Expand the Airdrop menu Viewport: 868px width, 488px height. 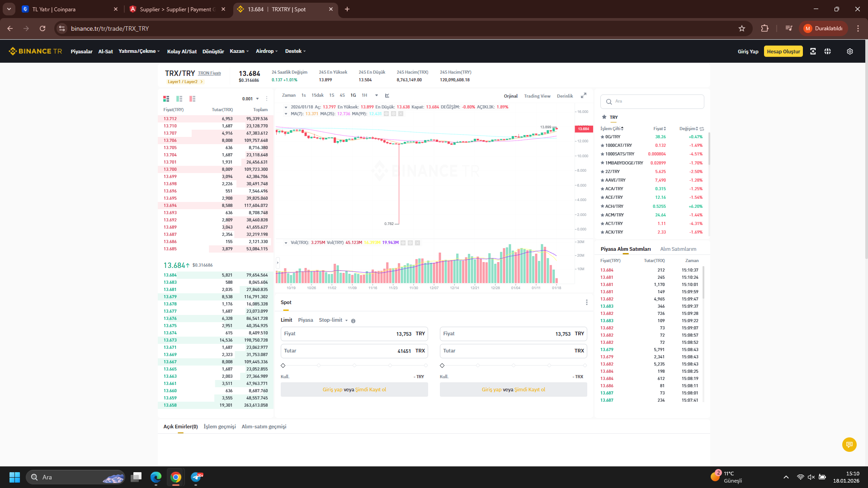coord(267,52)
